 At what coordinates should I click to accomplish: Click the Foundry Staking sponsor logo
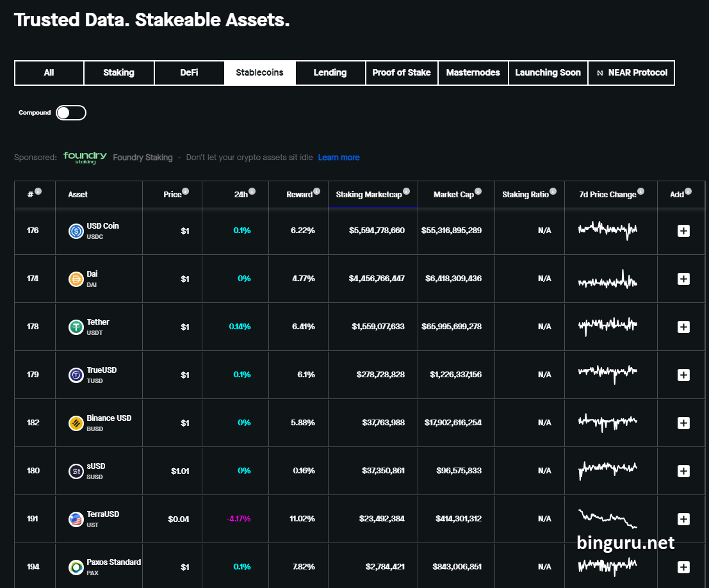[x=85, y=158]
